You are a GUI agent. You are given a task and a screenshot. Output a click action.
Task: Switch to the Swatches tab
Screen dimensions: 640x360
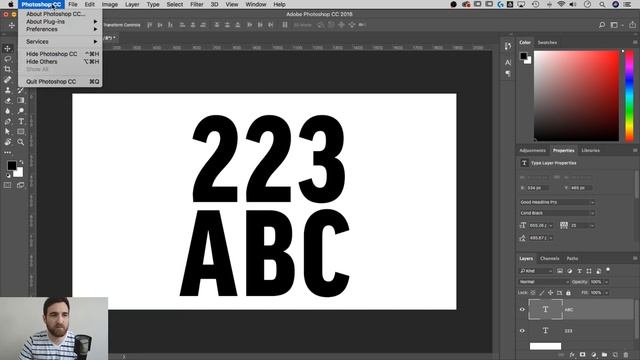[547, 42]
